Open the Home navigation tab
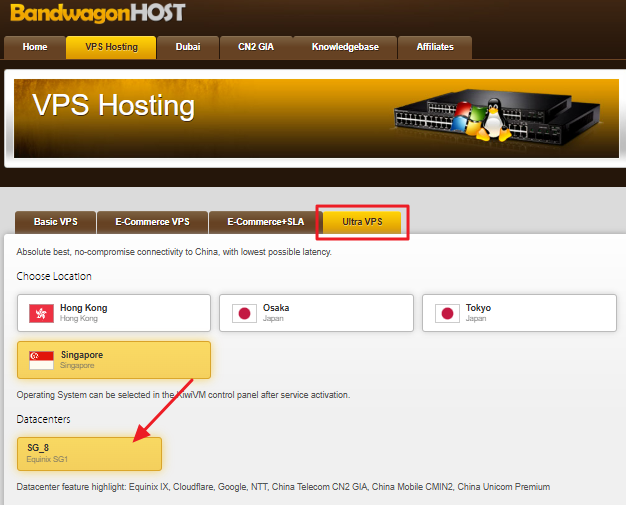This screenshot has height=505, width=626. coord(35,48)
